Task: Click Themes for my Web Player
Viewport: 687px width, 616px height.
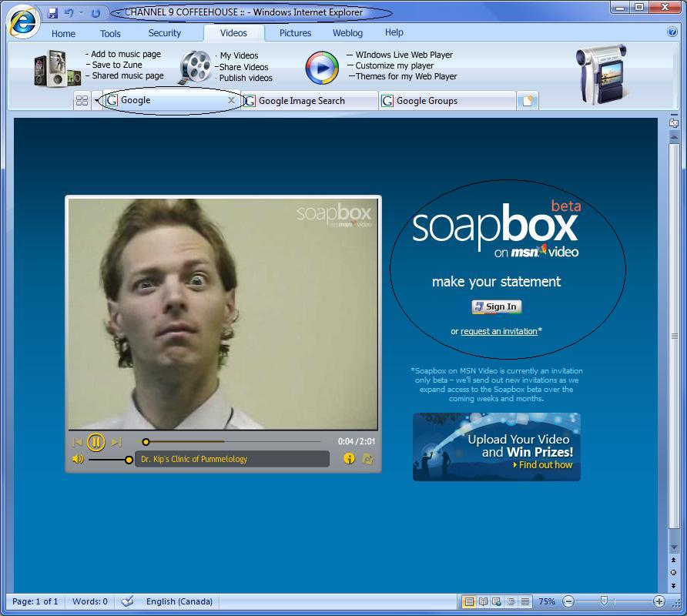Action: click(406, 77)
